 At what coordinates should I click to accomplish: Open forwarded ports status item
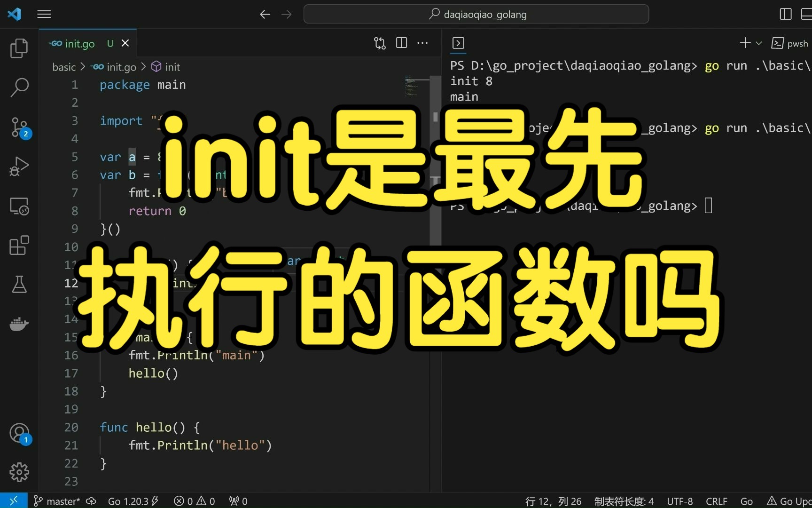238,501
